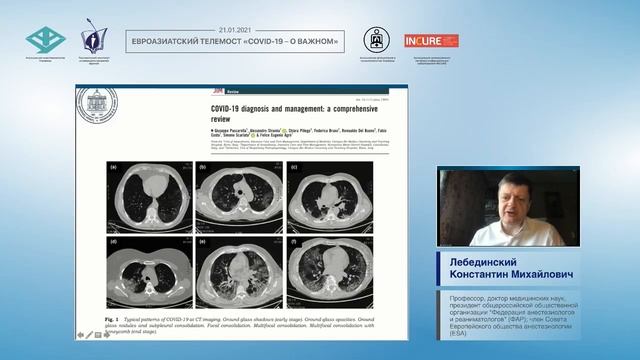Click the blue quill and book logo
This screenshot has height=360, width=640.
(x=94, y=36)
